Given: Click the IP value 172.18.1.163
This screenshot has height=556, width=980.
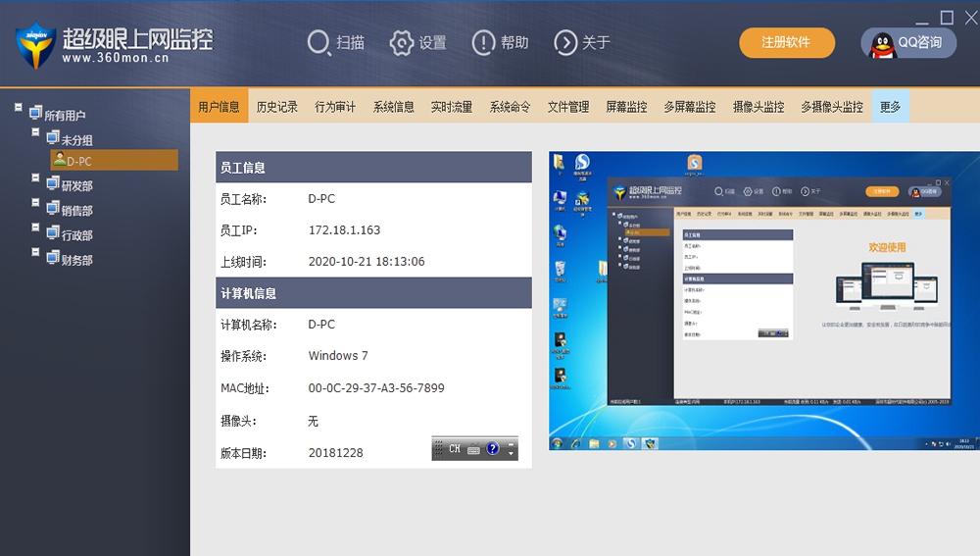Looking at the screenshot, I should (x=344, y=230).
